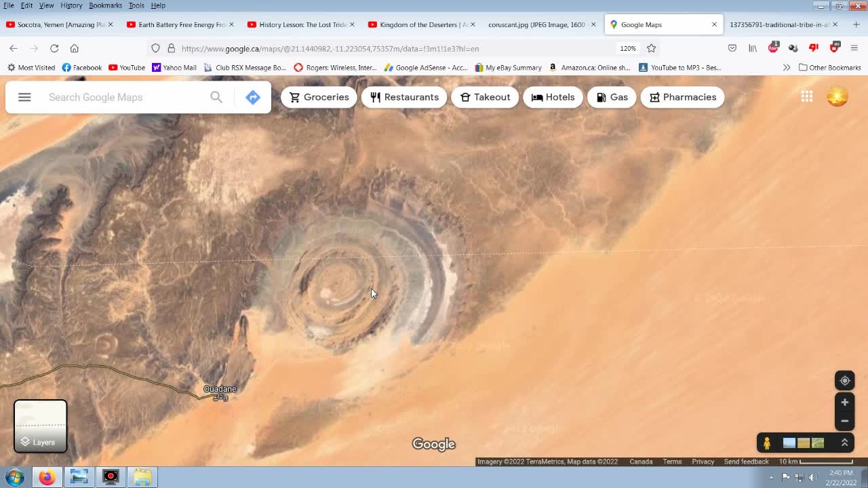Open the Windows Start menu
The image size is (868, 488).
coord(14,477)
